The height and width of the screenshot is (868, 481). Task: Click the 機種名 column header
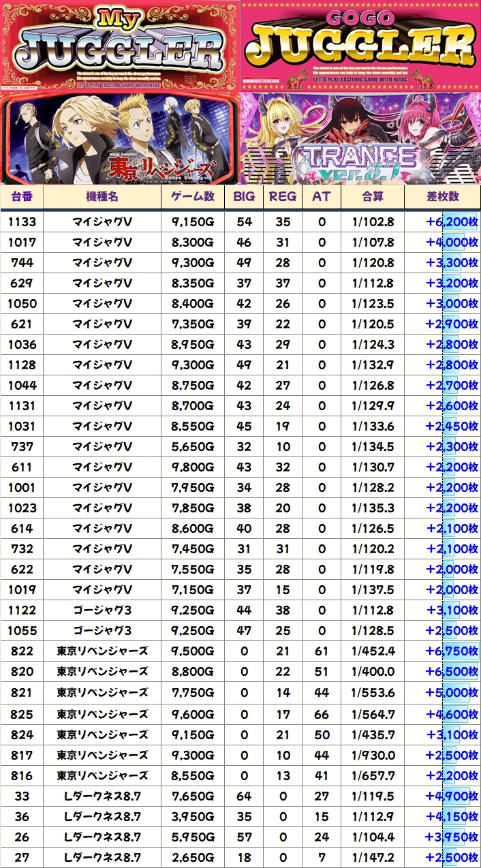click(x=102, y=197)
